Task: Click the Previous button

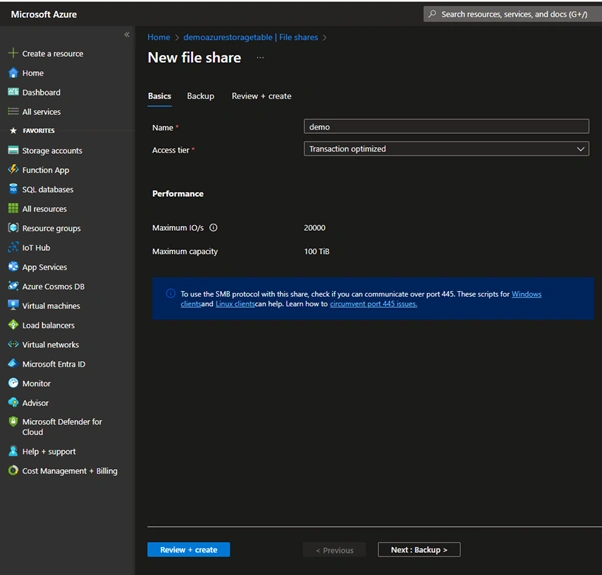Action: pos(334,550)
